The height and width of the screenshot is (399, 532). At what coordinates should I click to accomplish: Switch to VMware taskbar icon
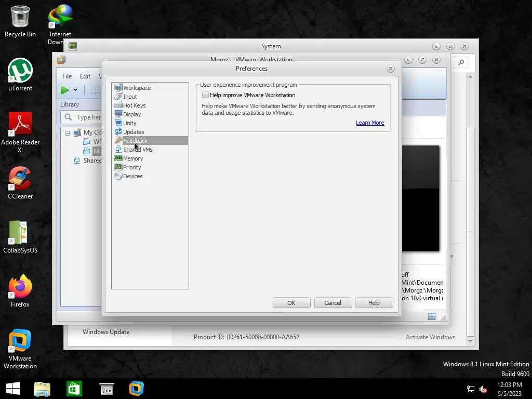(x=137, y=389)
